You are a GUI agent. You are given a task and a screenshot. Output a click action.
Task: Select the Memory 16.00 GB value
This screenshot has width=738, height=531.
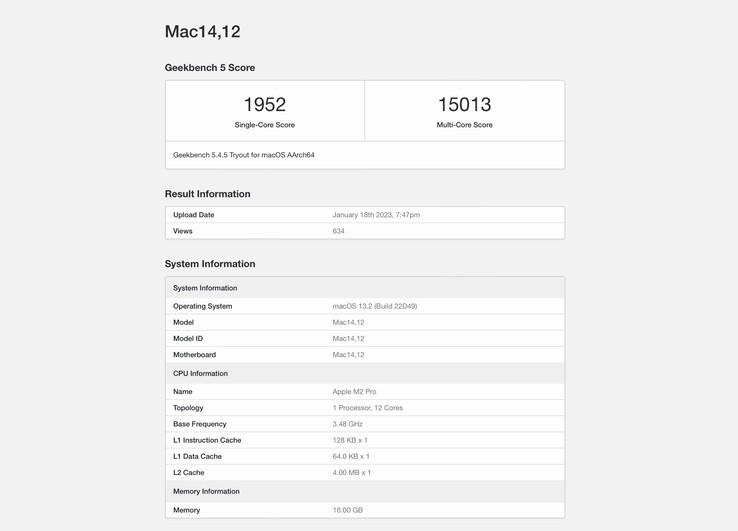pos(347,510)
